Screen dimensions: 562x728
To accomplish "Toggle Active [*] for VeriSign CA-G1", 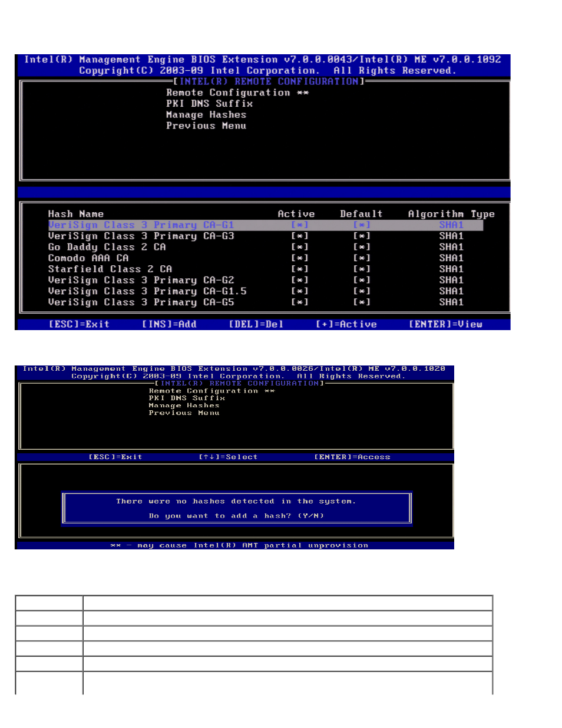I will (300, 225).
